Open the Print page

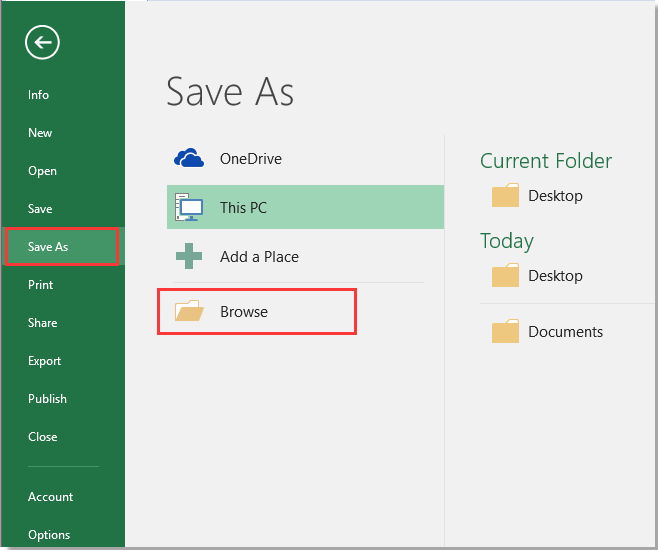40,285
